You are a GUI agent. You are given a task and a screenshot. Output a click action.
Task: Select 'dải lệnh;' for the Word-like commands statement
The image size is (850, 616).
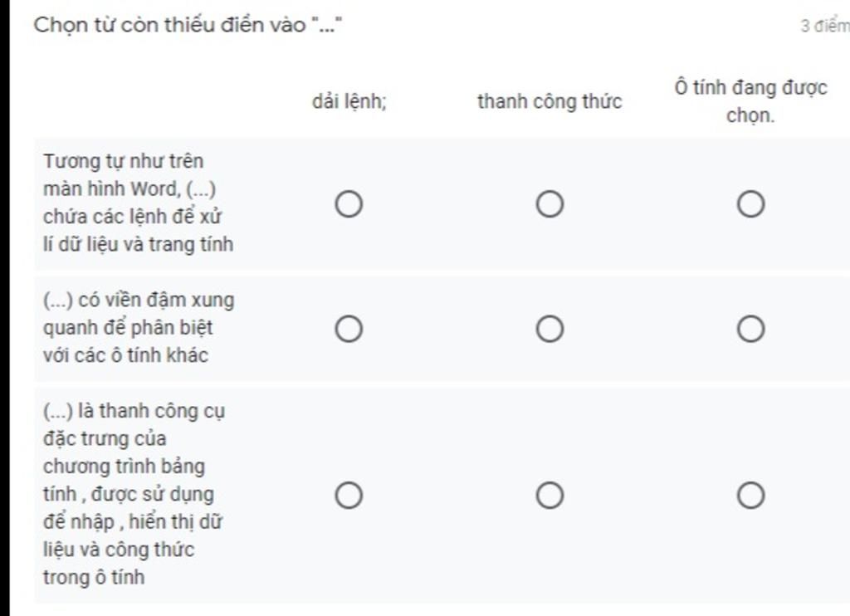point(349,203)
